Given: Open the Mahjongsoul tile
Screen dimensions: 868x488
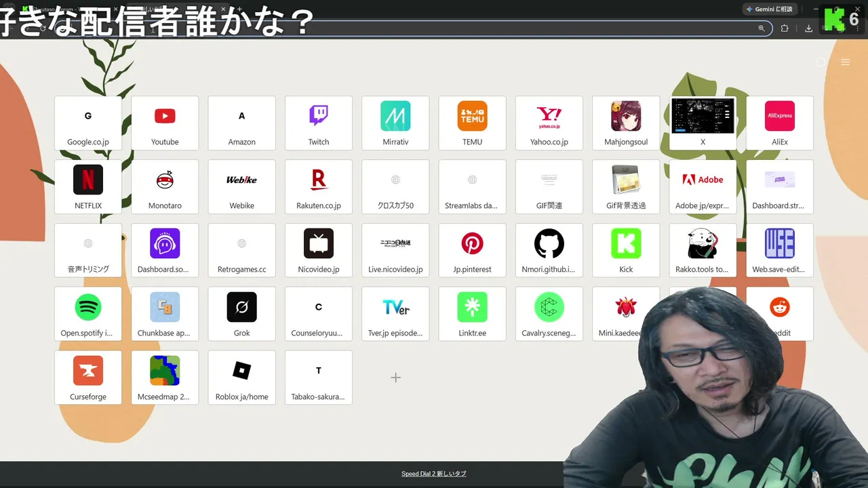Looking at the screenshot, I should (x=626, y=123).
